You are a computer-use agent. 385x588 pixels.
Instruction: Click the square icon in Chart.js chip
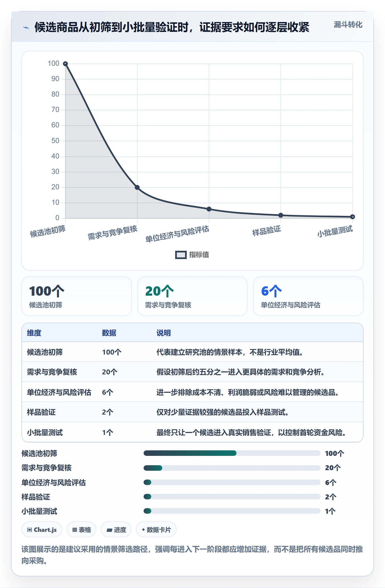coord(30,530)
